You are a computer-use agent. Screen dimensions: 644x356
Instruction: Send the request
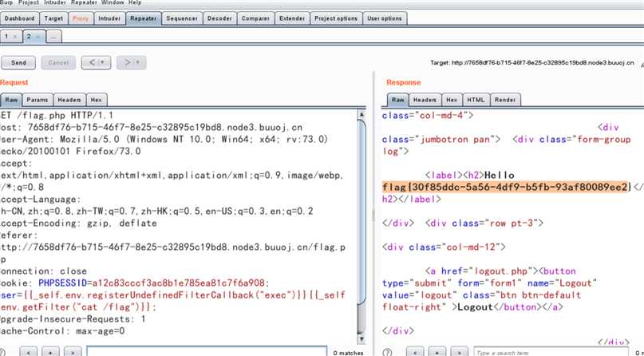coord(18,63)
